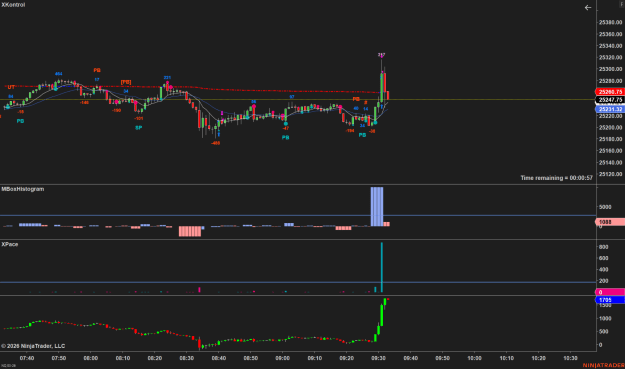The width and height of the screenshot is (625, 369).
Task: Click the 08:30 time axis label
Action: [187, 358]
